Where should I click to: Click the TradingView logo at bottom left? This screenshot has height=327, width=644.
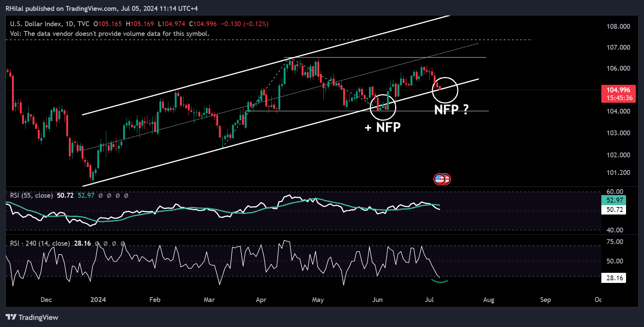pyautogui.click(x=32, y=317)
